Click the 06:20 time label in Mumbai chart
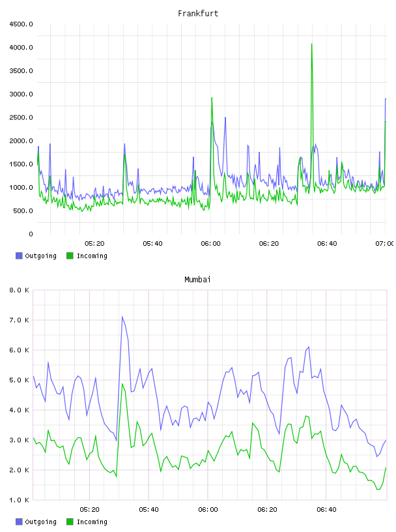396x532 pixels. click(x=267, y=510)
